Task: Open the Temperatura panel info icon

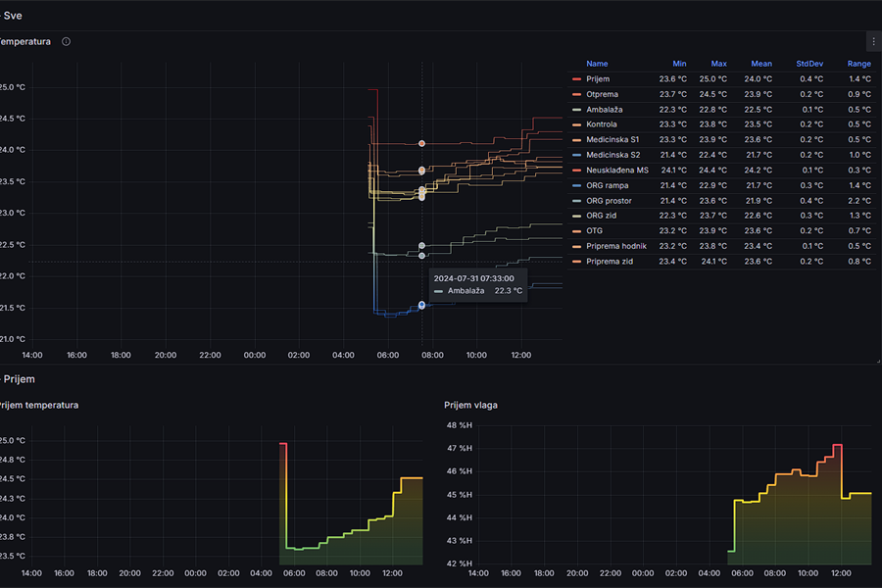Action: [x=66, y=41]
